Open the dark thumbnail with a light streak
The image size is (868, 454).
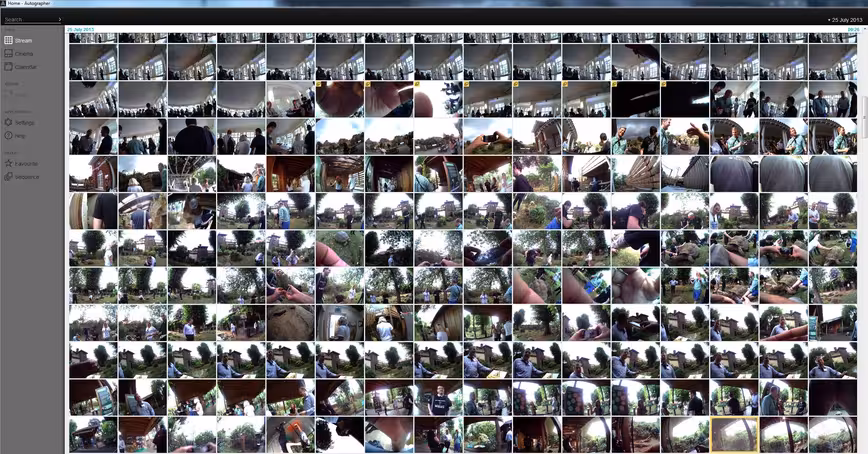point(636,99)
